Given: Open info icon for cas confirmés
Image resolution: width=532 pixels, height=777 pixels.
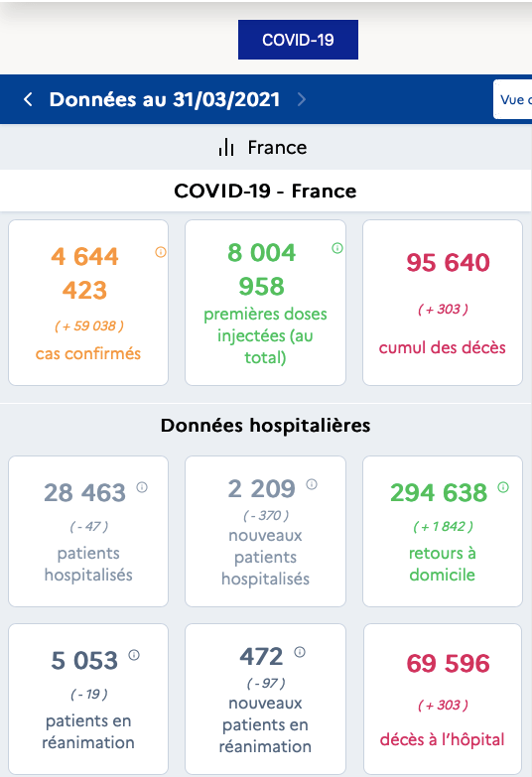Looking at the screenshot, I should [x=161, y=252].
